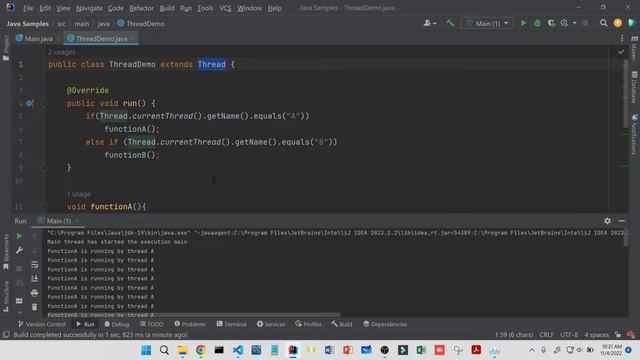640x360 pixels.
Task: Change the UTF-8 file encoding
Action: 569,335
